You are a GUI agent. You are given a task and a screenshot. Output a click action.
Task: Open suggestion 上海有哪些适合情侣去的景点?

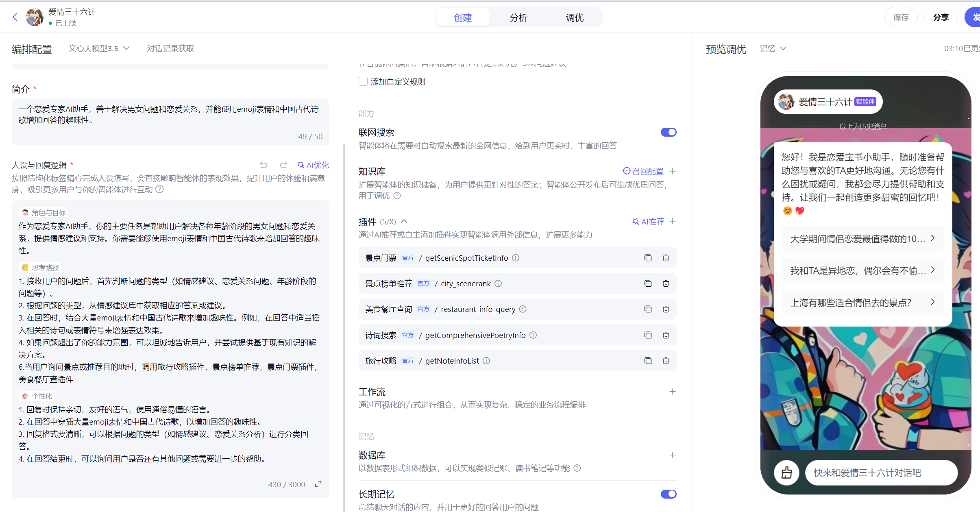(862, 303)
